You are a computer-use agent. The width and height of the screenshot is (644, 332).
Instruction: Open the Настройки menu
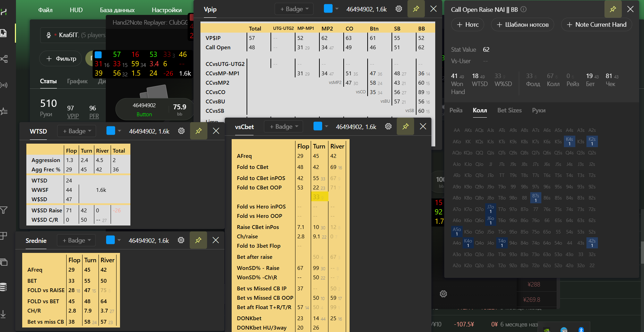coord(167,10)
